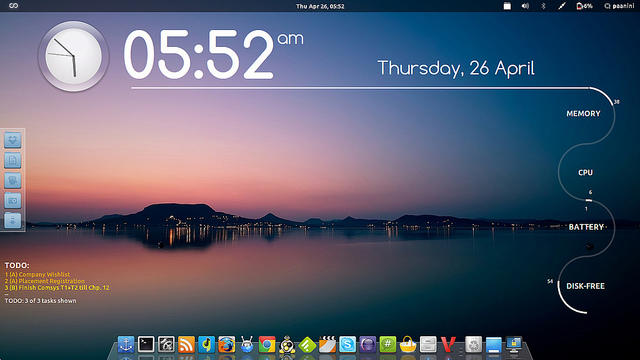Open the top bar clock Thu Apr 26
This screenshot has width=640, height=360.
(x=320, y=6)
